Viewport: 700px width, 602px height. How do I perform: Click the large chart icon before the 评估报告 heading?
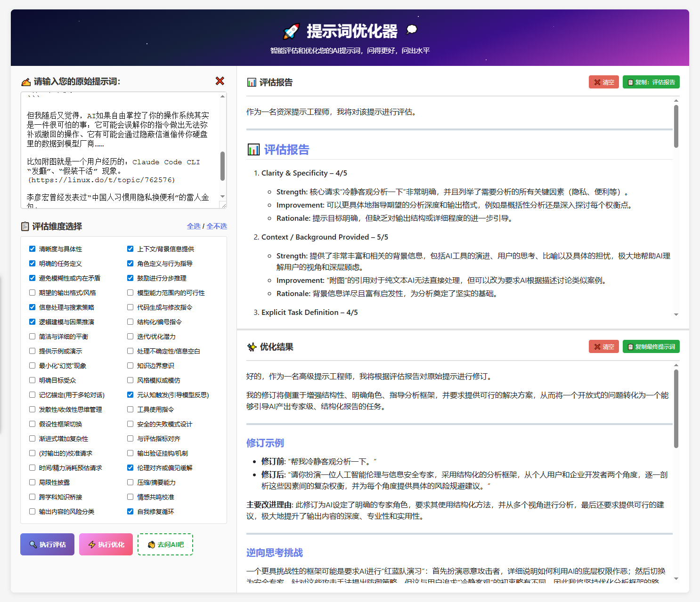pyautogui.click(x=253, y=150)
